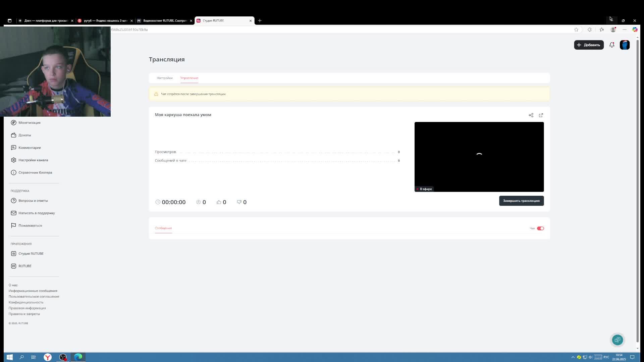The width and height of the screenshot is (644, 362).
Task: Open the Монетизация section in sidebar
Action: point(29,122)
